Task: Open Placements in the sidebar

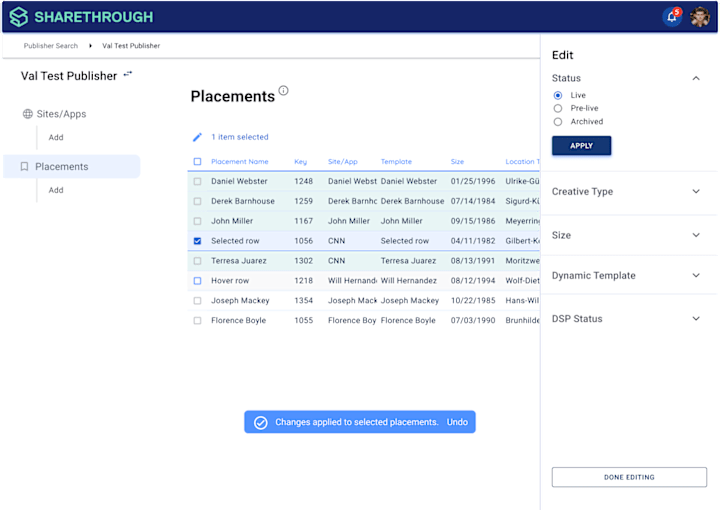Action: click(x=72, y=166)
